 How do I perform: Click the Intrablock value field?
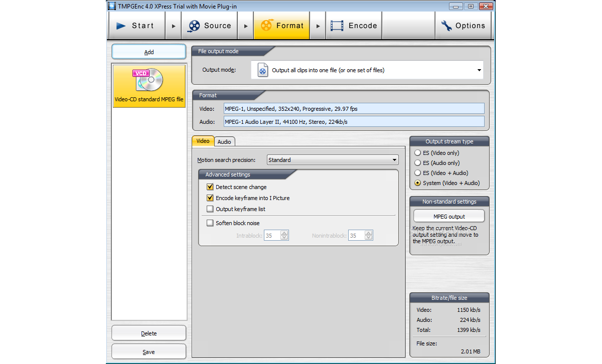point(272,236)
